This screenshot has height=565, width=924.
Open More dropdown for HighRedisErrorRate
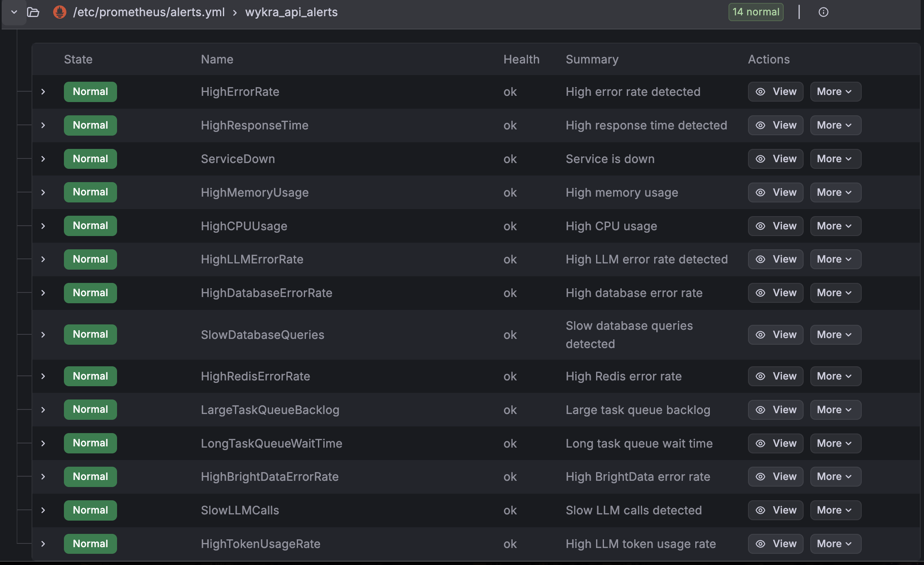point(835,376)
